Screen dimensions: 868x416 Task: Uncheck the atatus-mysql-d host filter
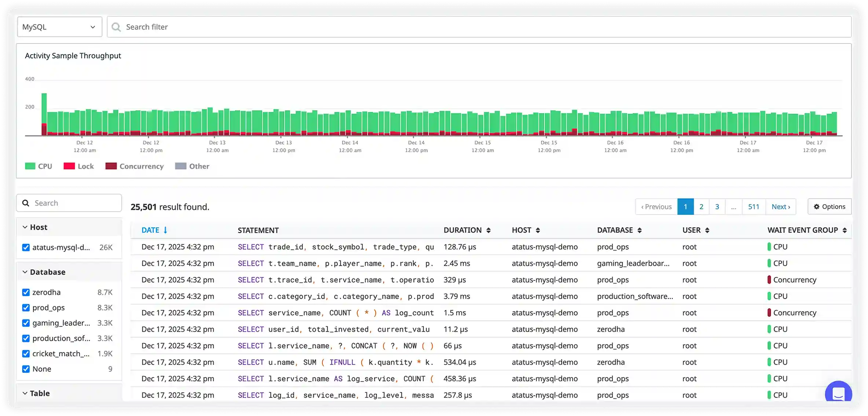coord(26,247)
